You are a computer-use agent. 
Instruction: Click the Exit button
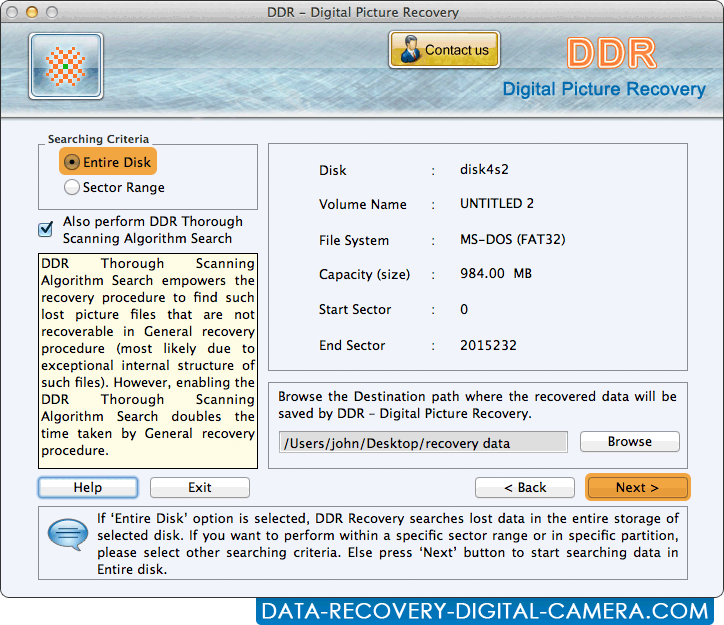coord(200,487)
